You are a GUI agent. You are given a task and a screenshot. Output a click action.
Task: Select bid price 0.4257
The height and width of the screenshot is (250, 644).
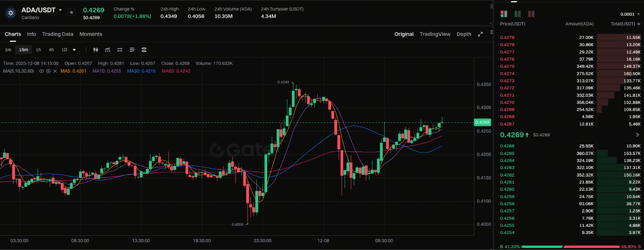507,211
